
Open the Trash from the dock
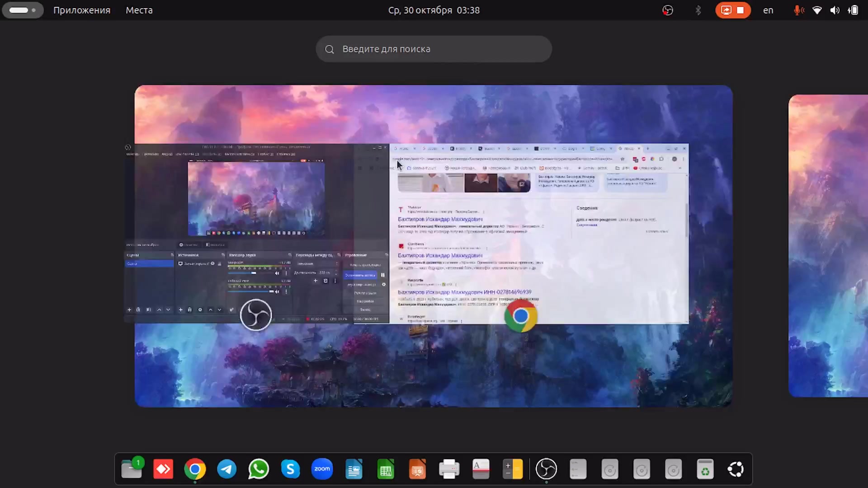[705, 469]
